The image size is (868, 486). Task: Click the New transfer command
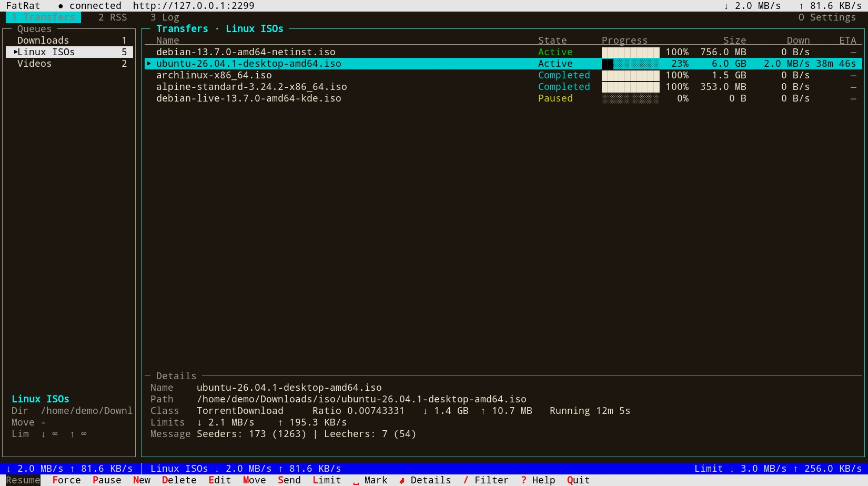tap(142, 480)
